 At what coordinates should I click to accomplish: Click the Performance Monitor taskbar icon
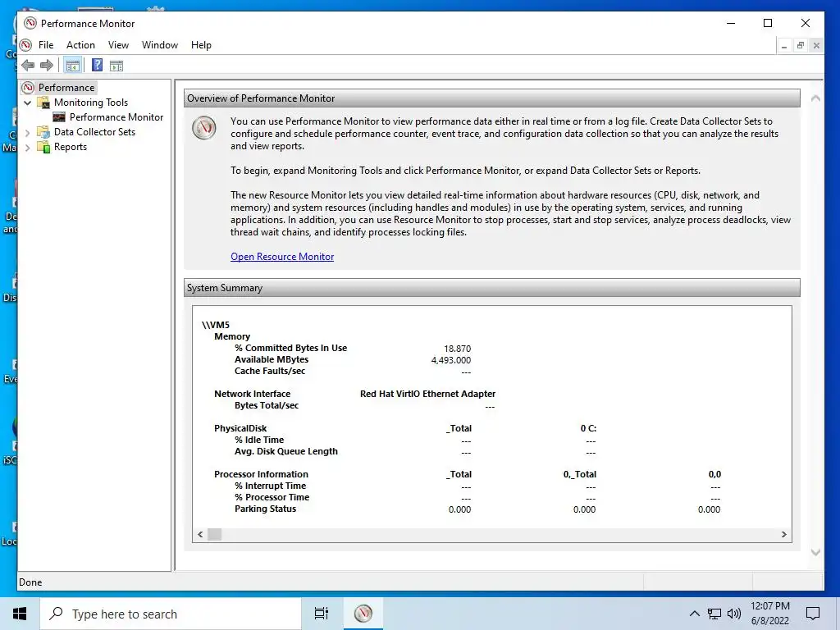(363, 614)
